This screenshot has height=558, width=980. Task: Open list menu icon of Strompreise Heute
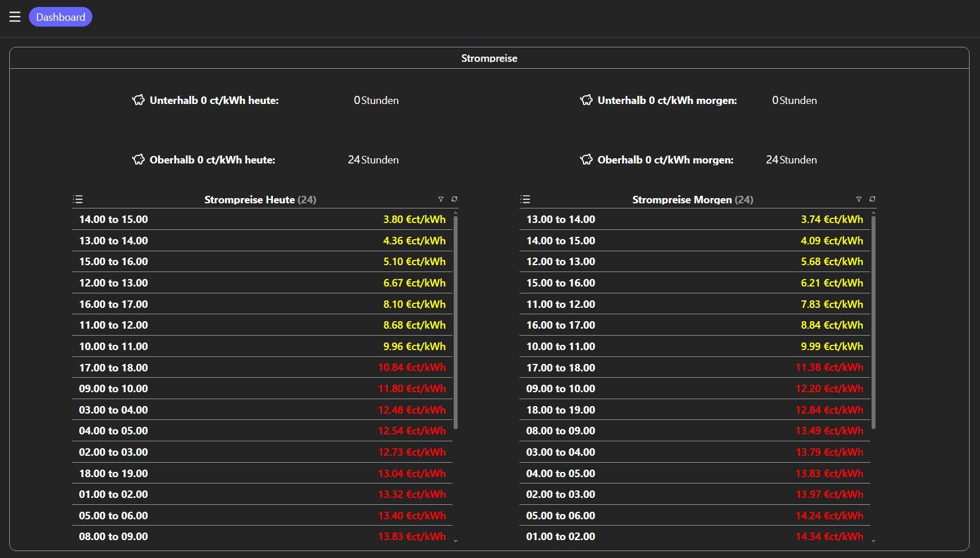click(x=78, y=199)
